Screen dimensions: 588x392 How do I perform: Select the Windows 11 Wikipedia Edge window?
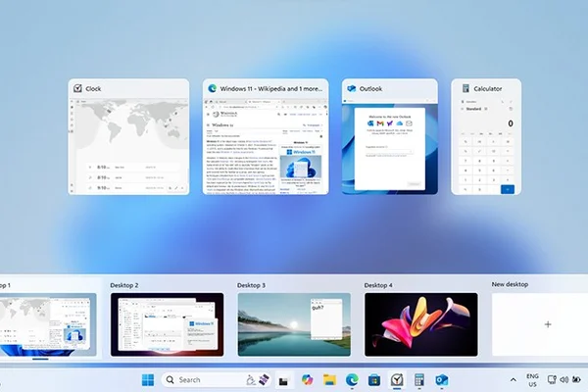coord(266,136)
